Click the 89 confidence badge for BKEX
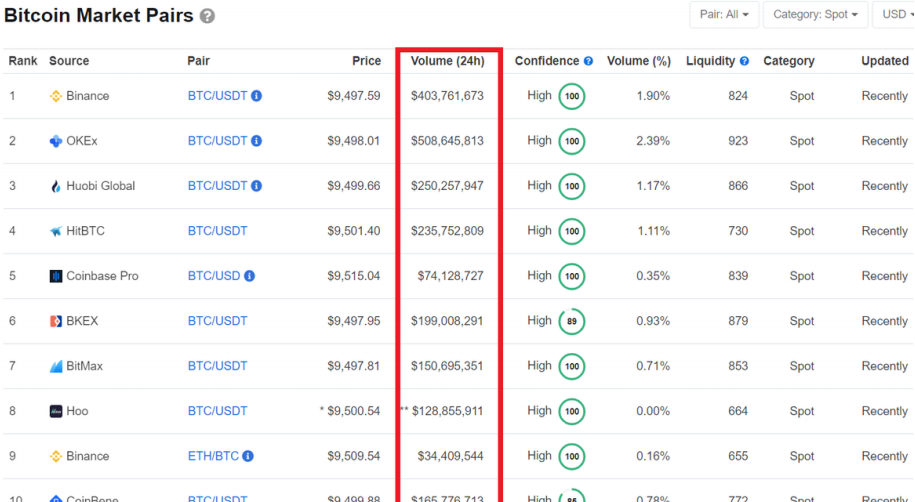The image size is (915, 502). point(572,321)
